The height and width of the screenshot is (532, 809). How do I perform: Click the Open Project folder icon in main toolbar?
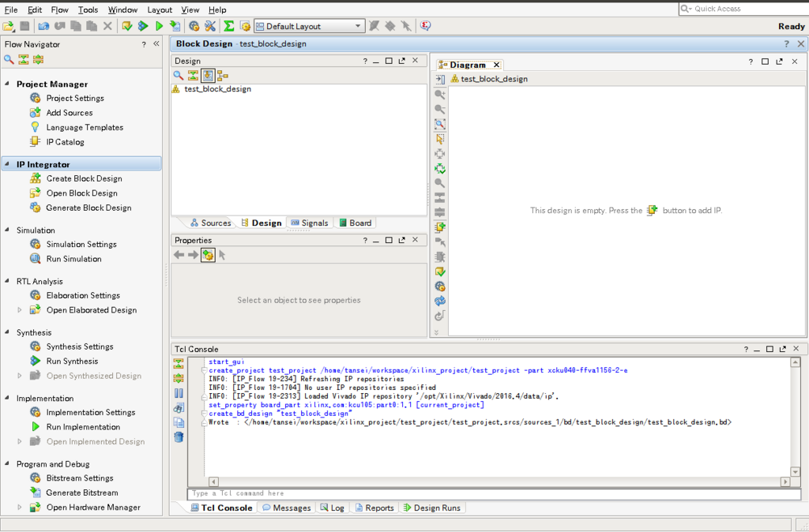click(x=8, y=26)
